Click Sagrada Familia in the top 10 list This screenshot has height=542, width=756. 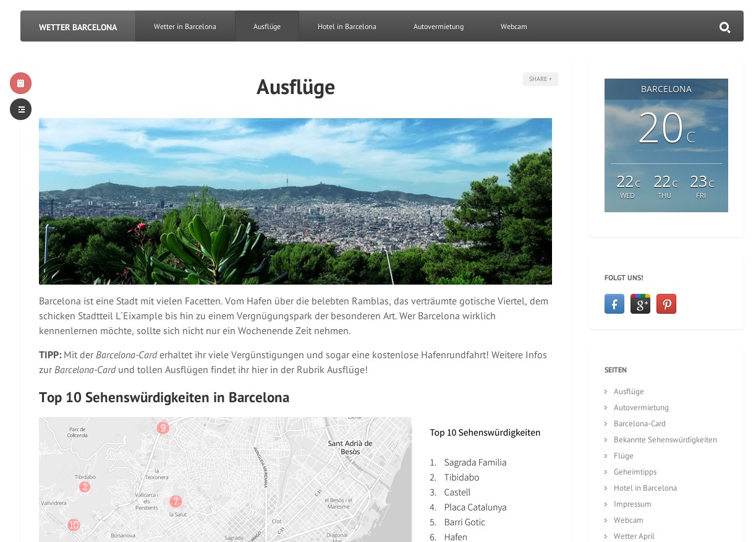(x=475, y=463)
